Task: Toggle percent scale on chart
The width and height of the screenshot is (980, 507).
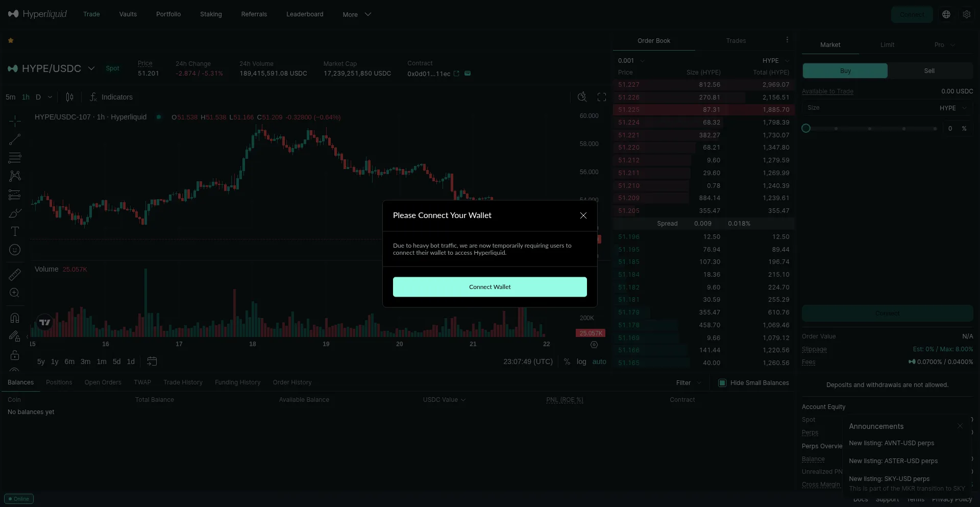Action: [x=567, y=361]
